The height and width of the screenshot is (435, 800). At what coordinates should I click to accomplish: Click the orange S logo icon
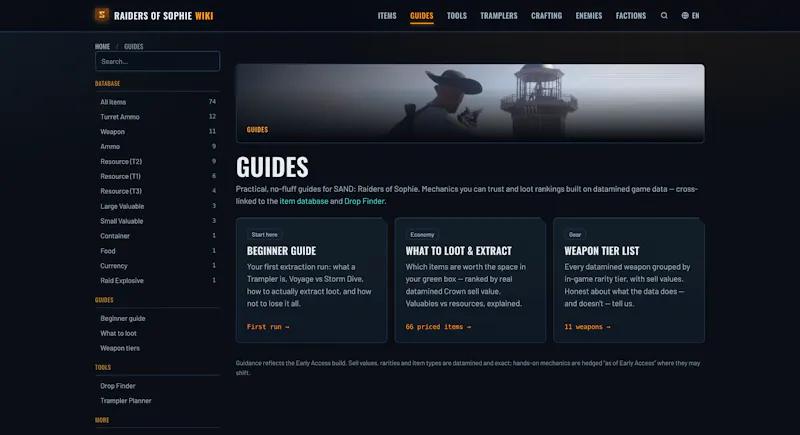coord(102,15)
